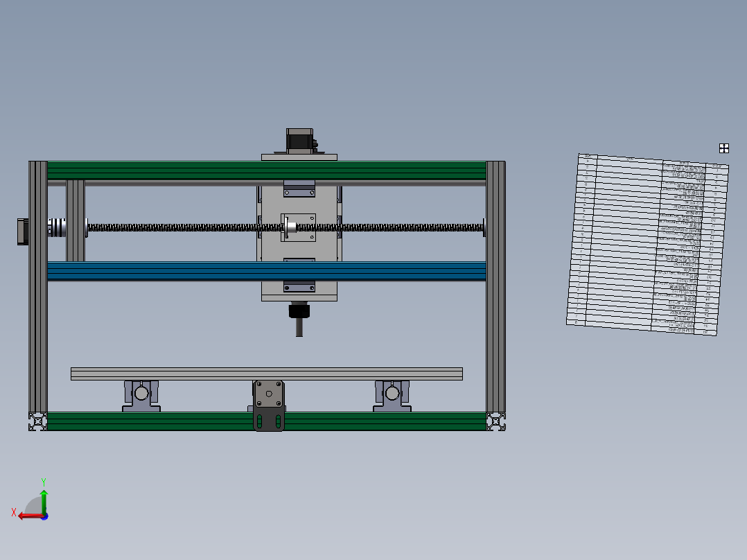Select the stepper motor on left frame side
747x560 pixels.
(x=23, y=231)
